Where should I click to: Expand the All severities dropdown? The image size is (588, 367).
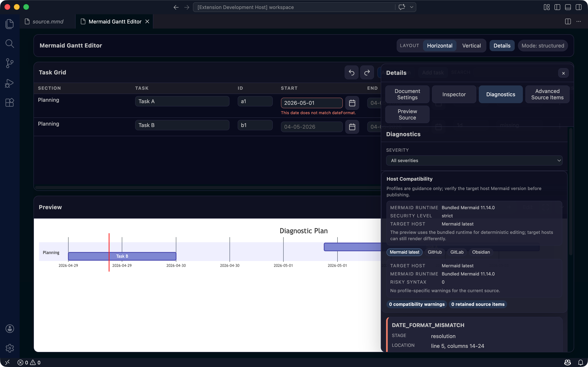coord(474,160)
